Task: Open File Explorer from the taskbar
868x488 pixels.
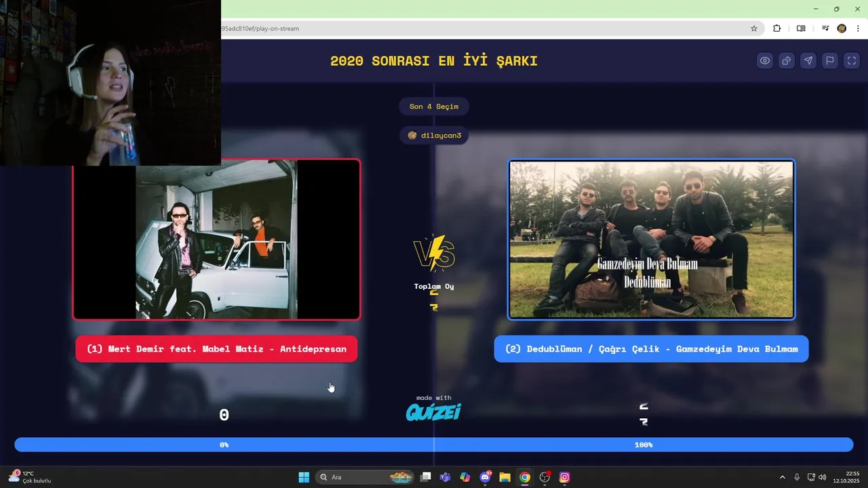Action: coord(505,477)
